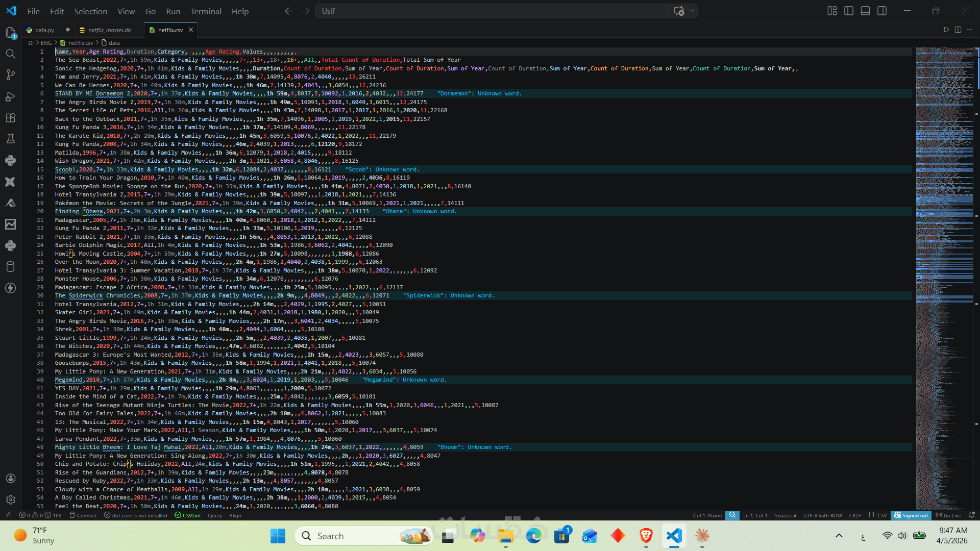
Task: Switch to the data.py tab
Action: pyautogui.click(x=44, y=30)
